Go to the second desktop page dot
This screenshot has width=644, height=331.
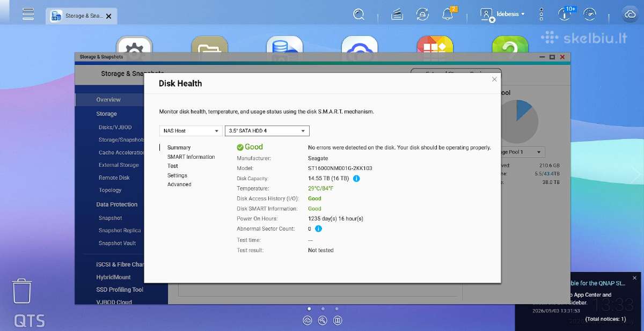323,308
